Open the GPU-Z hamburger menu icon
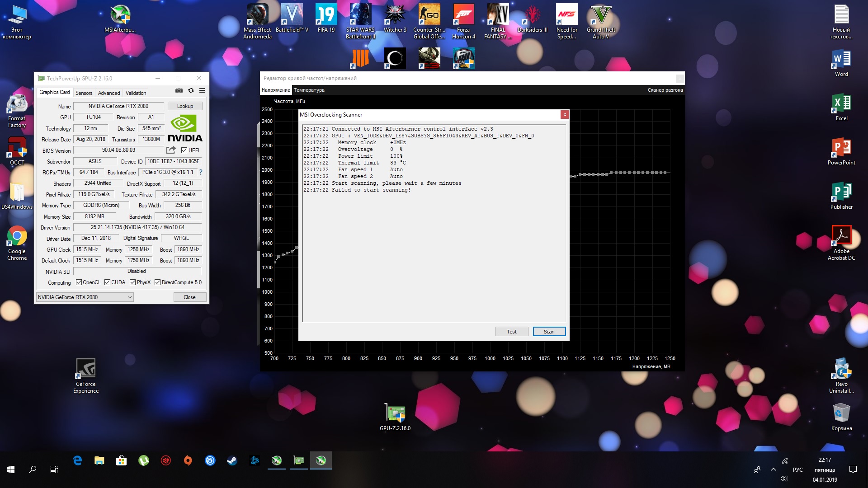The width and height of the screenshot is (868, 488). (202, 91)
